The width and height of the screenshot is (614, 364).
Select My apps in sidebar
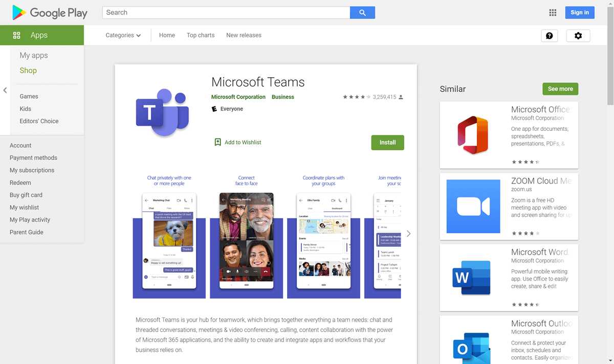34,55
